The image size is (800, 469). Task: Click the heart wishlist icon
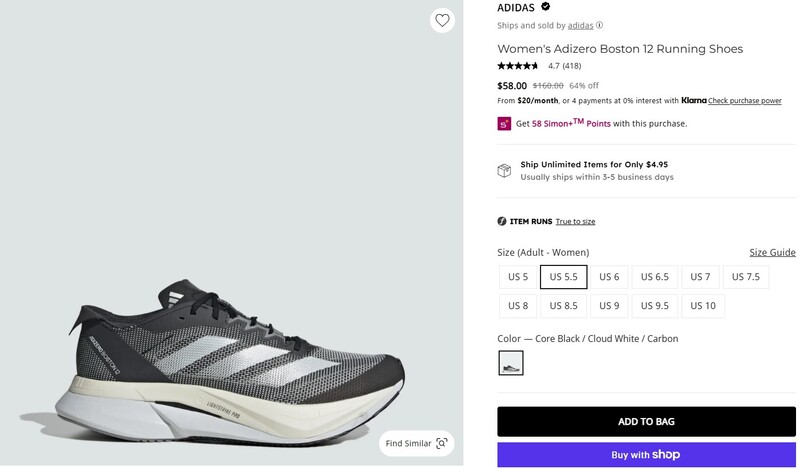click(442, 20)
